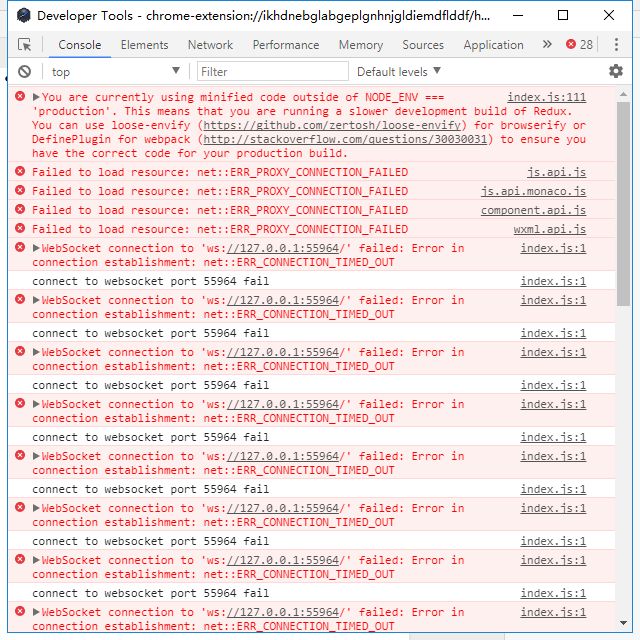Open console settings gear
Viewport: 640px width, 640px height.
(616, 71)
